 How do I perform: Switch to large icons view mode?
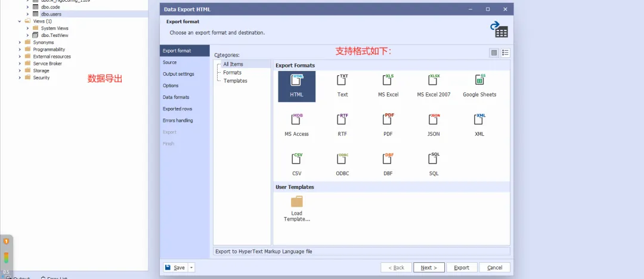tap(494, 52)
